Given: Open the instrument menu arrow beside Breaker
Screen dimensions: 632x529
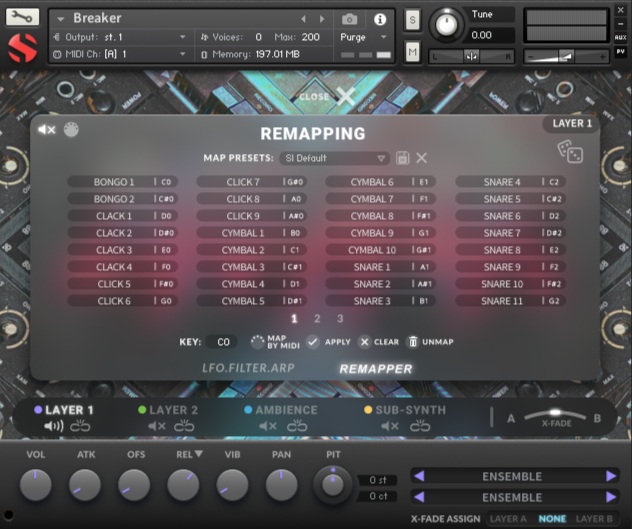Looking at the screenshot, I should tap(61, 19).
